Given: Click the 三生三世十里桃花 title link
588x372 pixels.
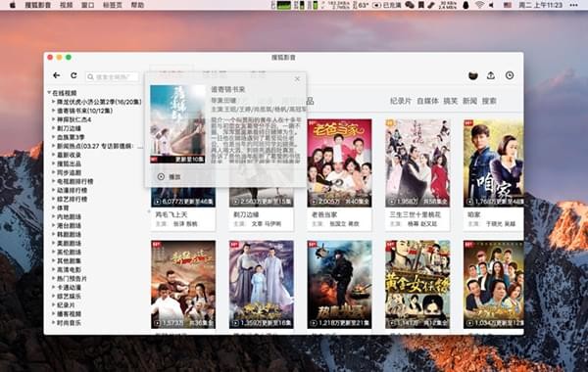Looking at the screenshot, I should [416, 214].
